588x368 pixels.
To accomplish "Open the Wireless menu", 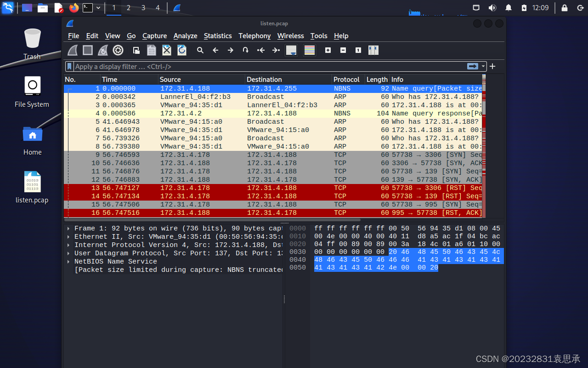I will point(291,36).
